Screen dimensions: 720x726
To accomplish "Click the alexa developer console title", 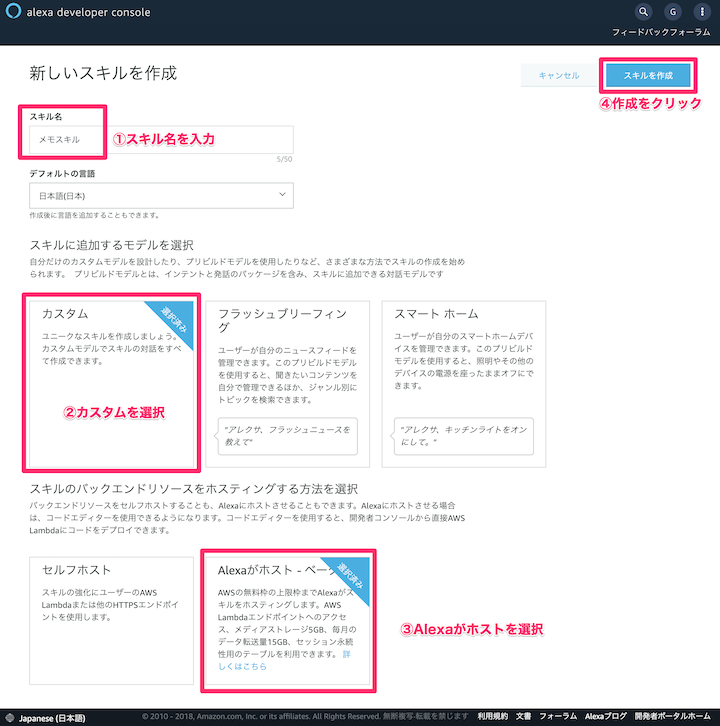I will coord(88,12).
